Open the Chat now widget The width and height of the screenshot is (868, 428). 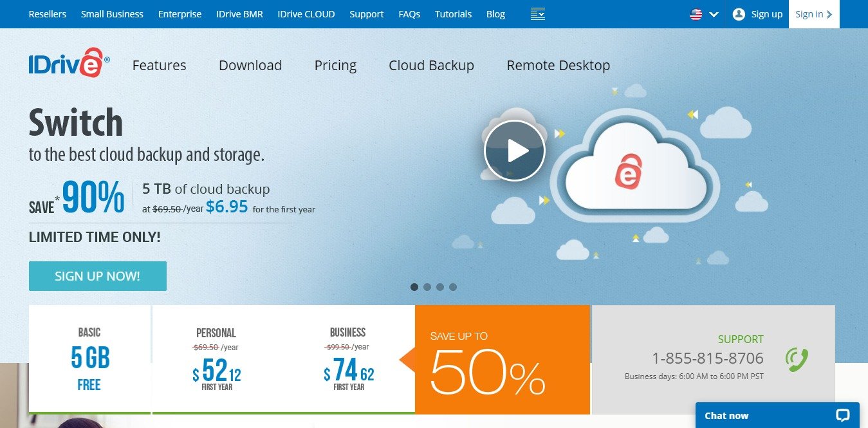click(777, 415)
